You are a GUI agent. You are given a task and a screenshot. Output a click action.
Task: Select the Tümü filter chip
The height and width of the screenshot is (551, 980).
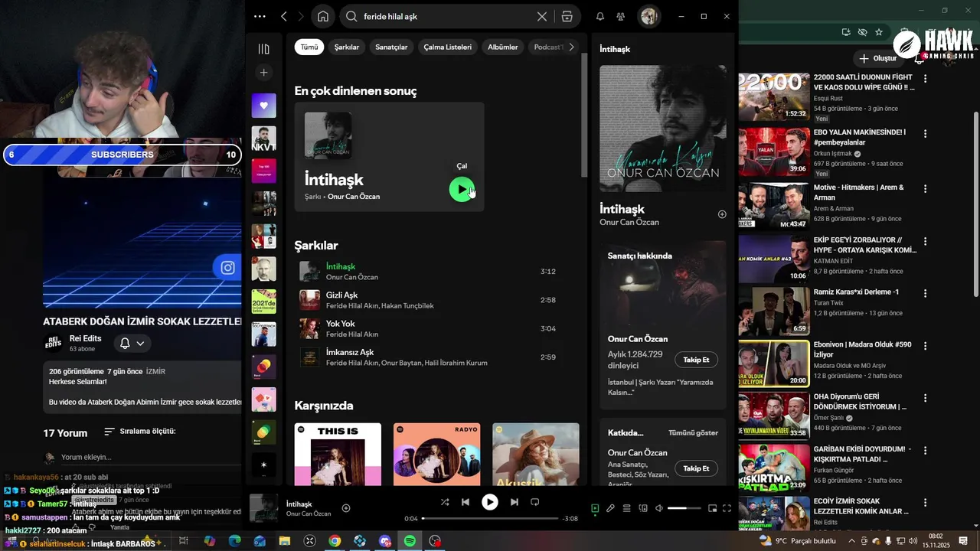pos(309,47)
